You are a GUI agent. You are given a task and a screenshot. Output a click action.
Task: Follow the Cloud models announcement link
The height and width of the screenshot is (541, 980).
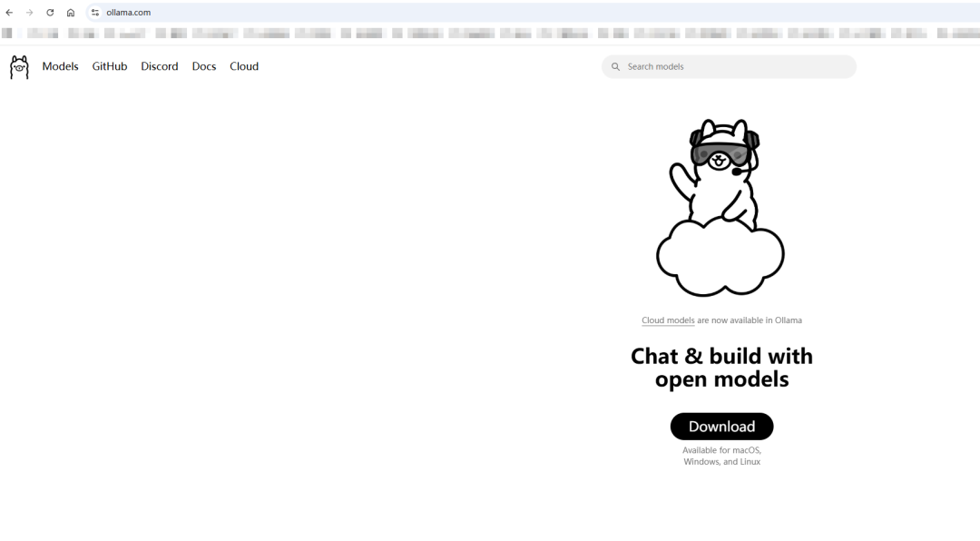point(667,320)
